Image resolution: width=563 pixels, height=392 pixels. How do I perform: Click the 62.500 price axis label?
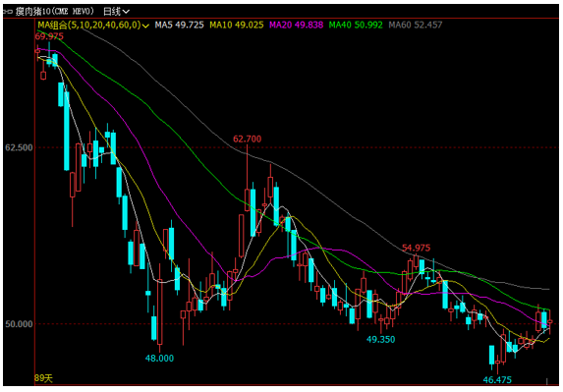[19, 147]
